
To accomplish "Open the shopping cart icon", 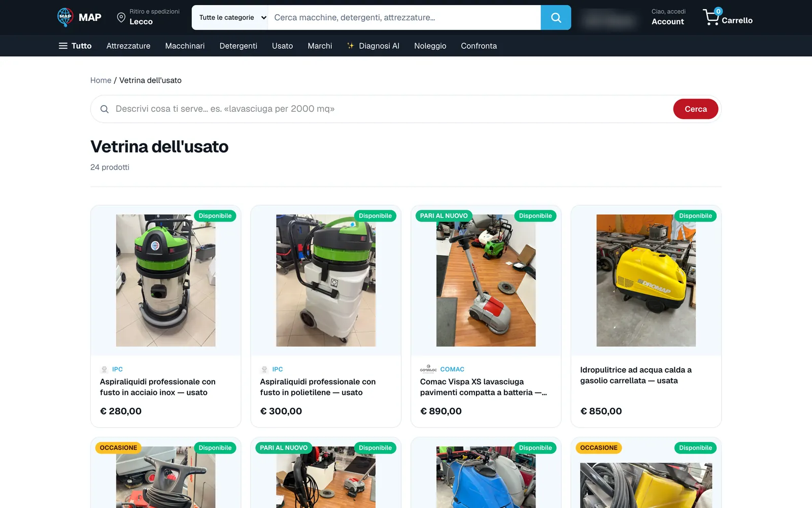I will click(x=711, y=17).
